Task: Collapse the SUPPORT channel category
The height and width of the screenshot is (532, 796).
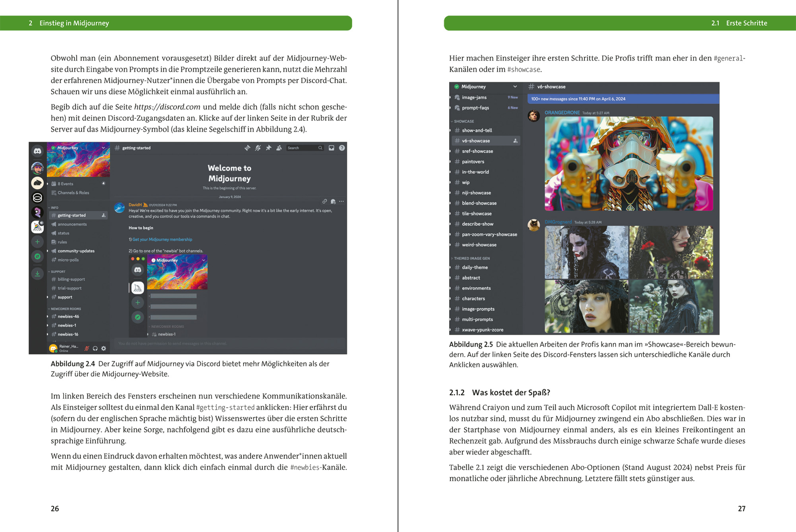Action: 57,271
